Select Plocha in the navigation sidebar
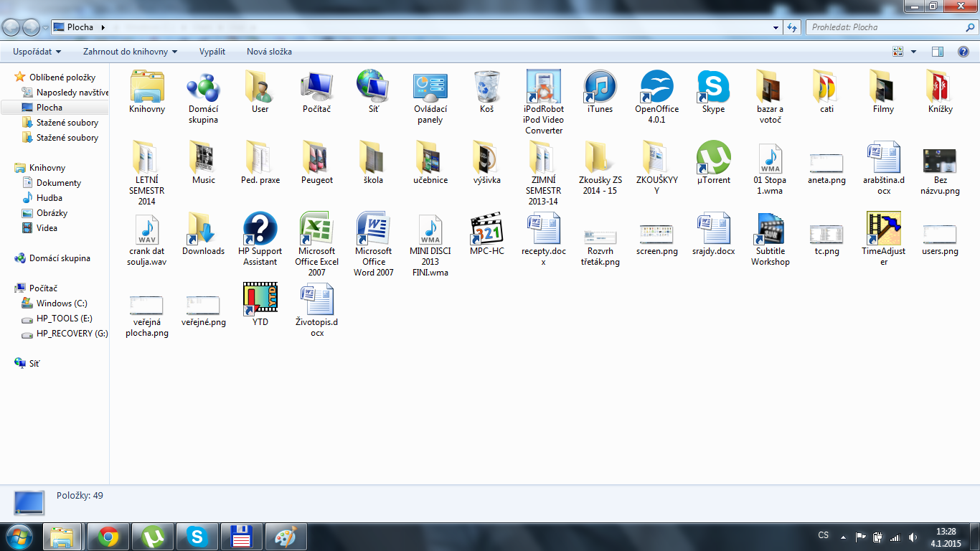980x551 pixels. pos(50,108)
